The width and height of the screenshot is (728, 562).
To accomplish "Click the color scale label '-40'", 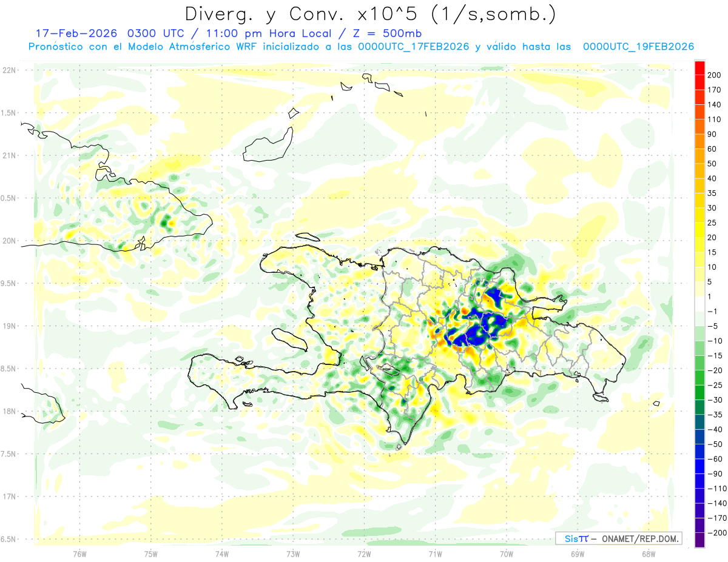I will [716, 430].
